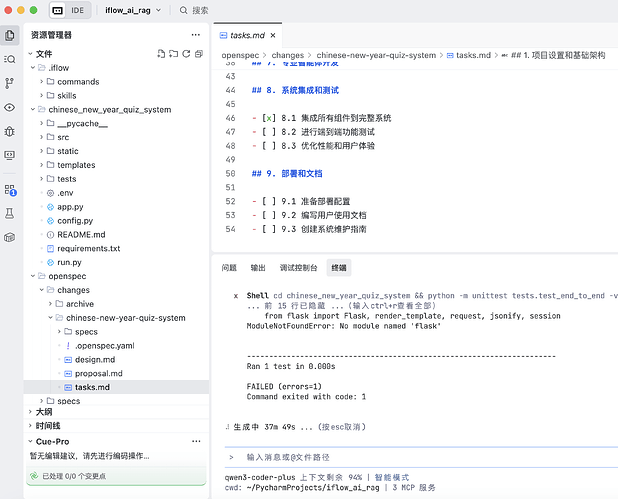
Task: Click the design.md markdown file icon
Action: 68,359
